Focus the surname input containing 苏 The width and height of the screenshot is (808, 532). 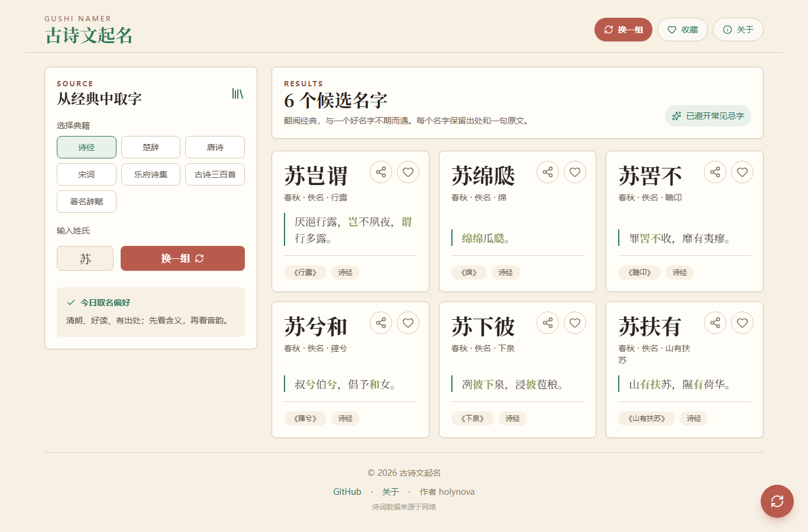tap(85, 258)
